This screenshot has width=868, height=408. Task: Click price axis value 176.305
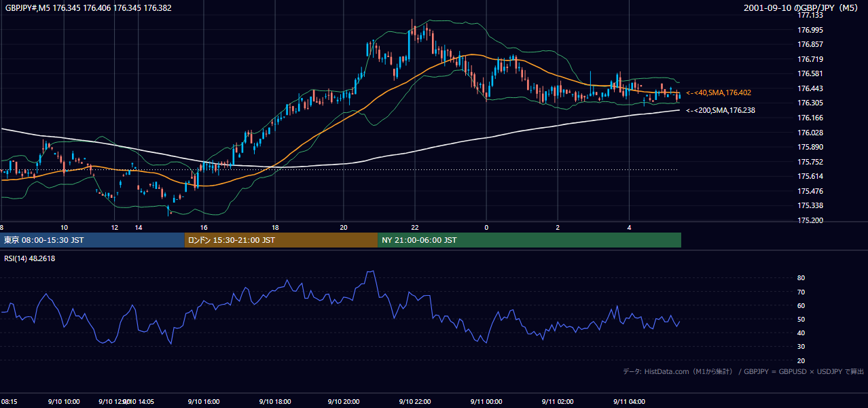pos(811,103)
